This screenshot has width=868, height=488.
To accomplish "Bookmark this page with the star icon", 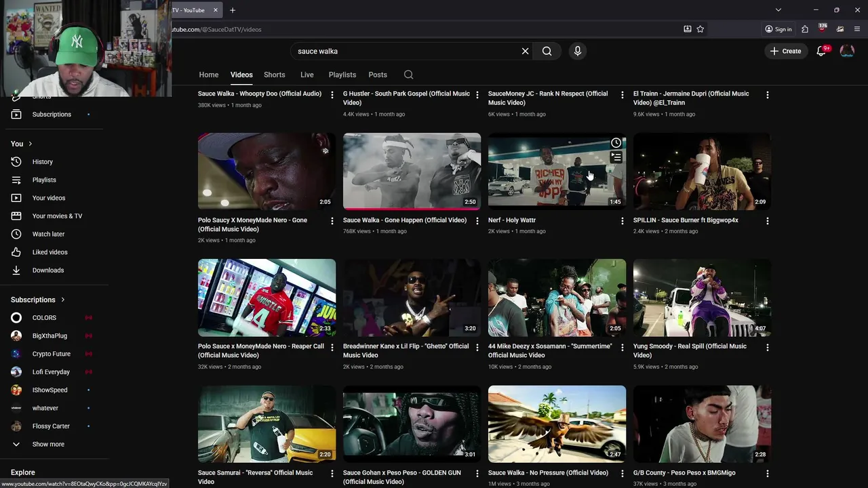I will click(701, 29).
